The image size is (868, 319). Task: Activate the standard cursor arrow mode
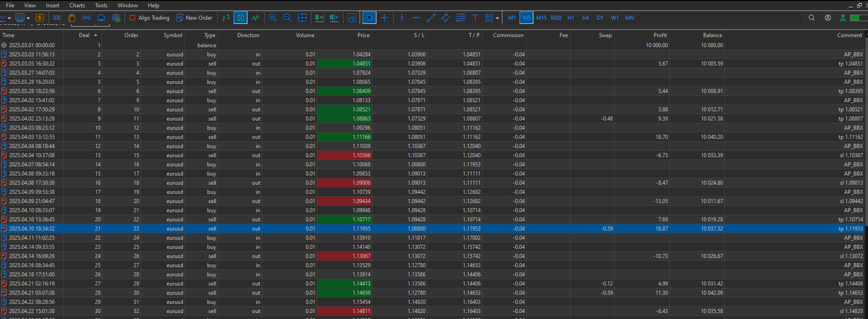coord(370,18)
